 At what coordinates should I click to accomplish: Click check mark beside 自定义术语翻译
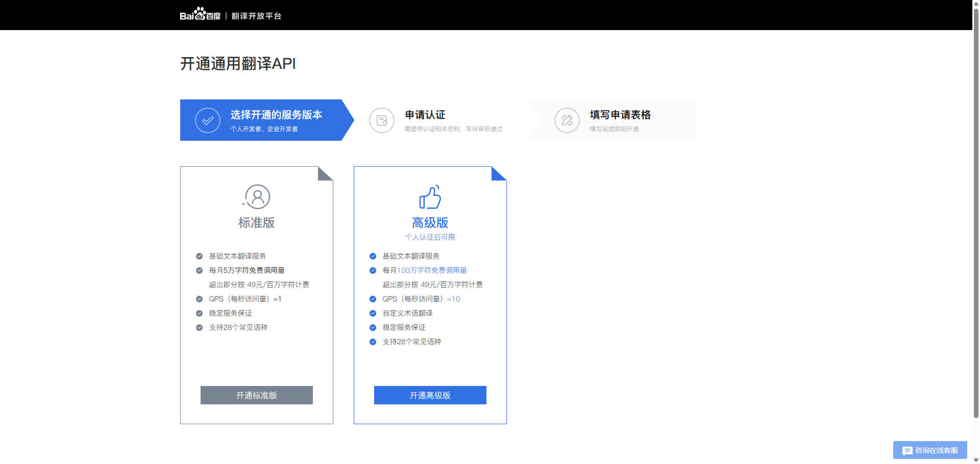(x=373, y=314)
